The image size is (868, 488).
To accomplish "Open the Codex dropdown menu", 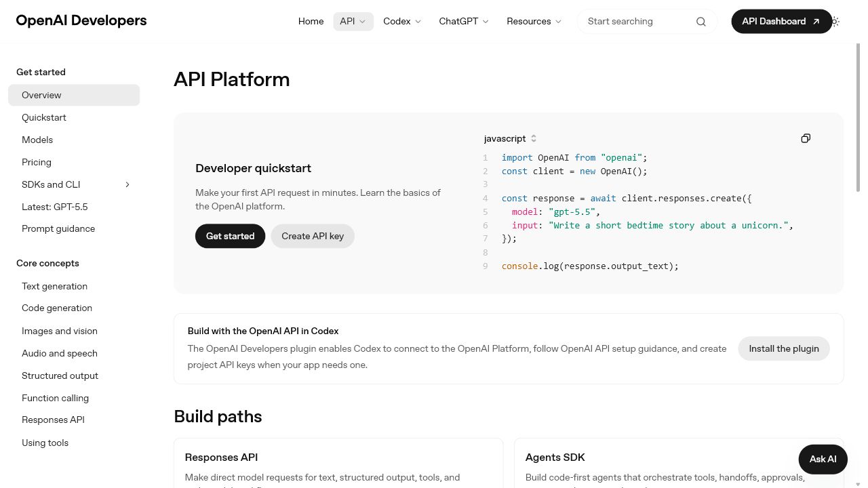I will 402,21.
